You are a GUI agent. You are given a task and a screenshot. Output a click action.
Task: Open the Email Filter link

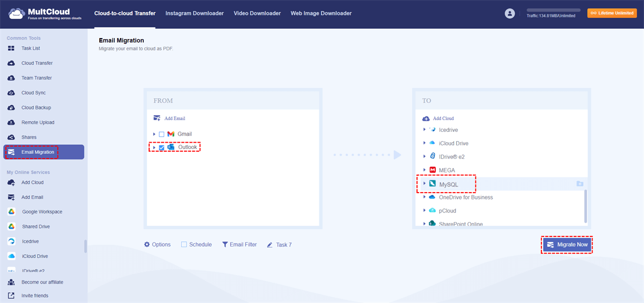(239, 245)
